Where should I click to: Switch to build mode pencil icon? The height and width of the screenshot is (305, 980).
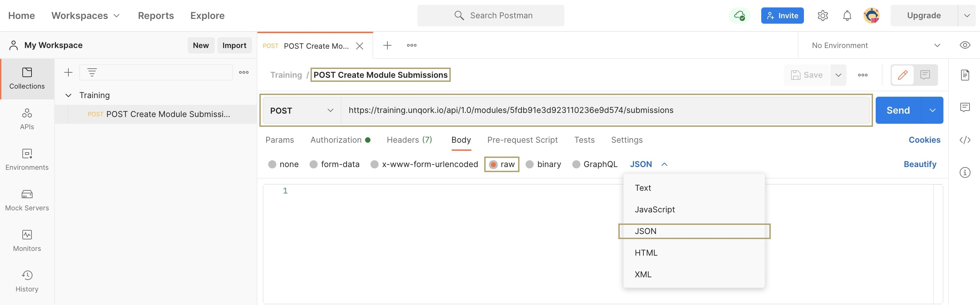903,75
